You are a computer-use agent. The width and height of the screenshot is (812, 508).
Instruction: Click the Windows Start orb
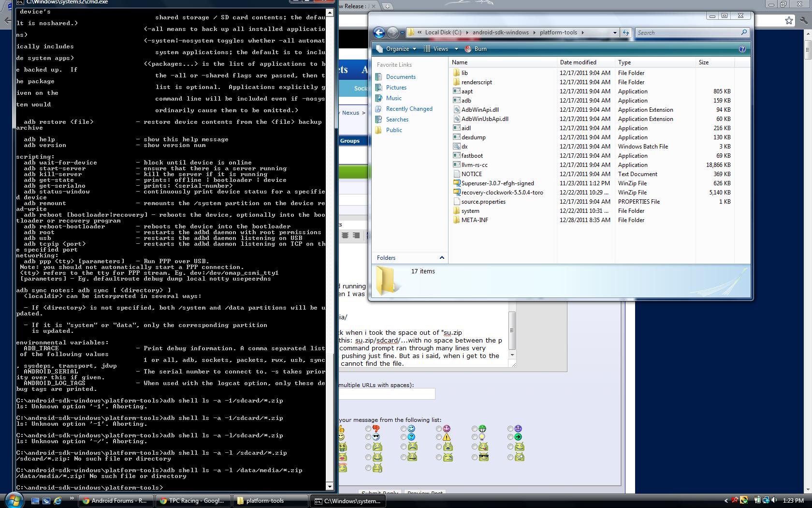pos(13,500)
